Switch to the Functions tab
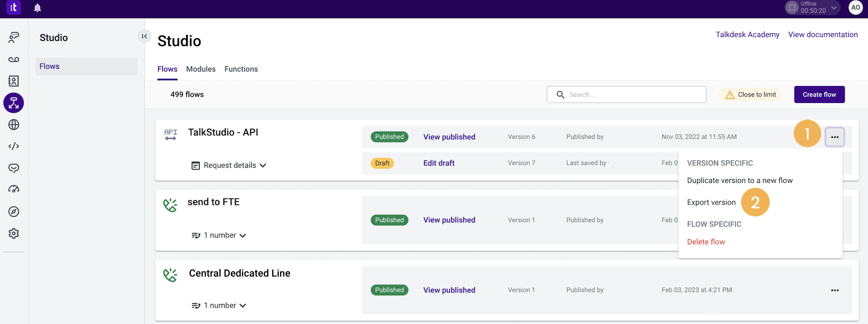The width and height of the screenshot is (868, 324). click(241, 69)
